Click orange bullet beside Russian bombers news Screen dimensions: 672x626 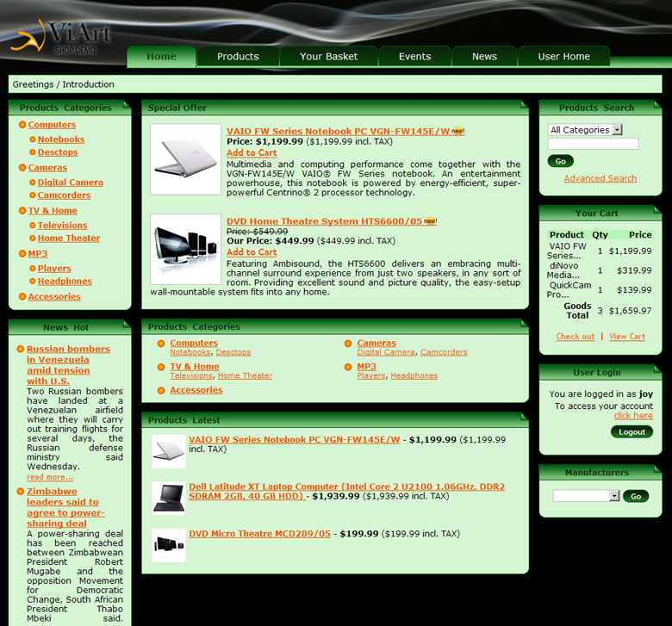pyautogui.click(x=20, y=350)
